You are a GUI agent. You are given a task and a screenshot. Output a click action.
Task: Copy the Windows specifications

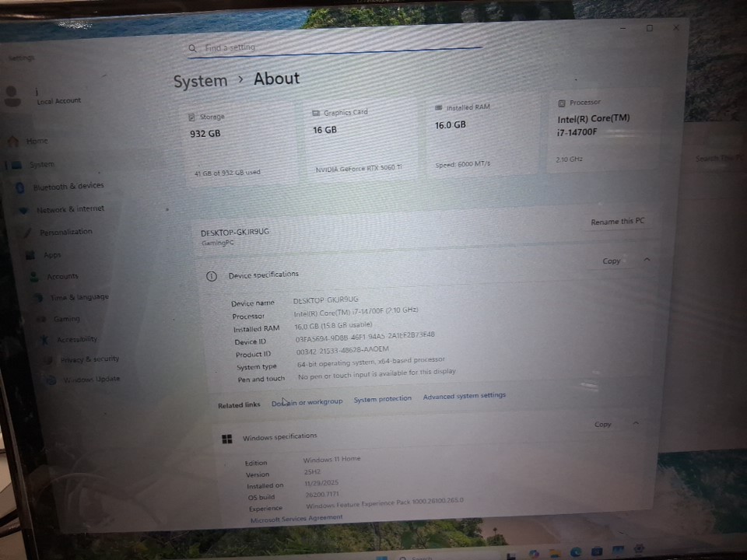603,425
